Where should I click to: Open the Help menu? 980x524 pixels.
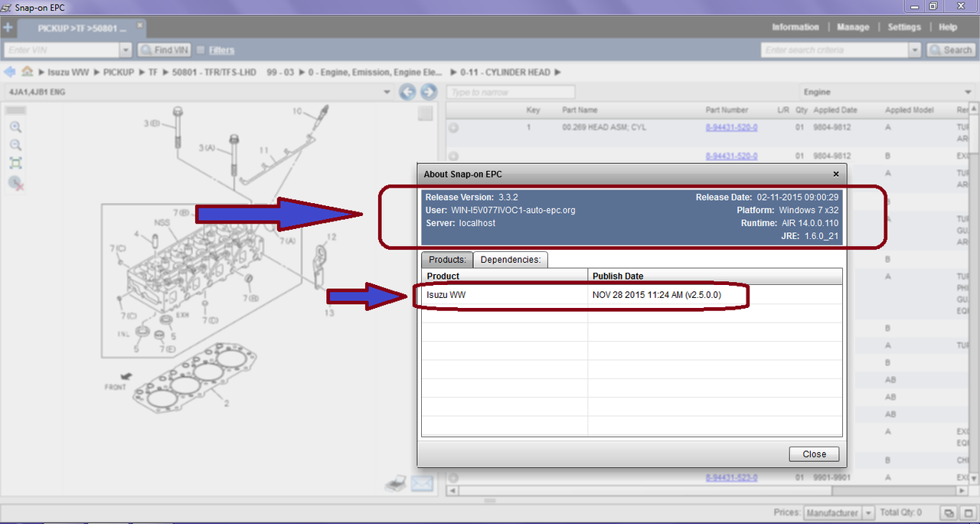click(x=948, y=27)
